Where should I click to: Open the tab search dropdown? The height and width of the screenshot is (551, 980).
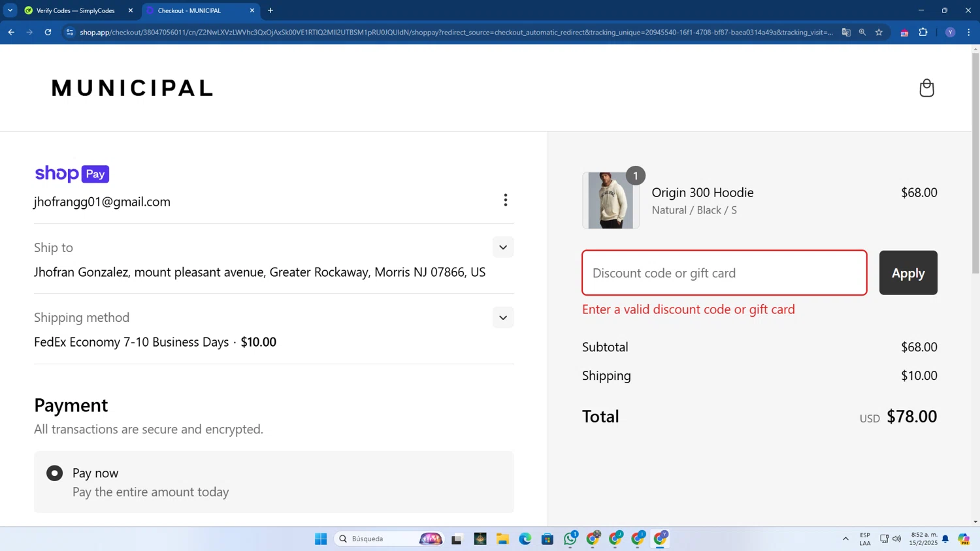coord(10,10)
